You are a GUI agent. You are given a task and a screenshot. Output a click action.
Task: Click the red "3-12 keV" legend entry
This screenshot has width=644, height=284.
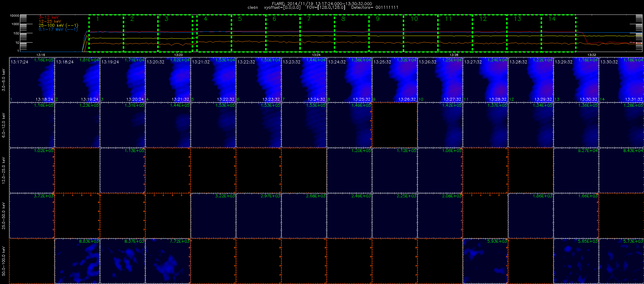(x=49, y=17)
